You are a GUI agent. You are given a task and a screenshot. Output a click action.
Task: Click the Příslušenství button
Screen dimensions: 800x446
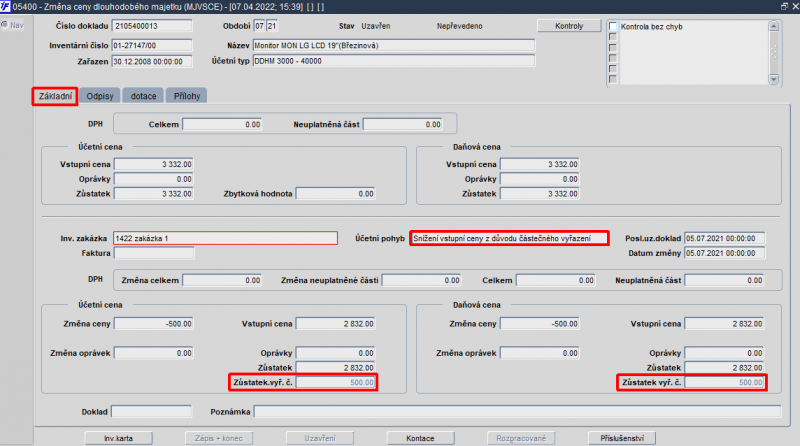click(622, 438)
